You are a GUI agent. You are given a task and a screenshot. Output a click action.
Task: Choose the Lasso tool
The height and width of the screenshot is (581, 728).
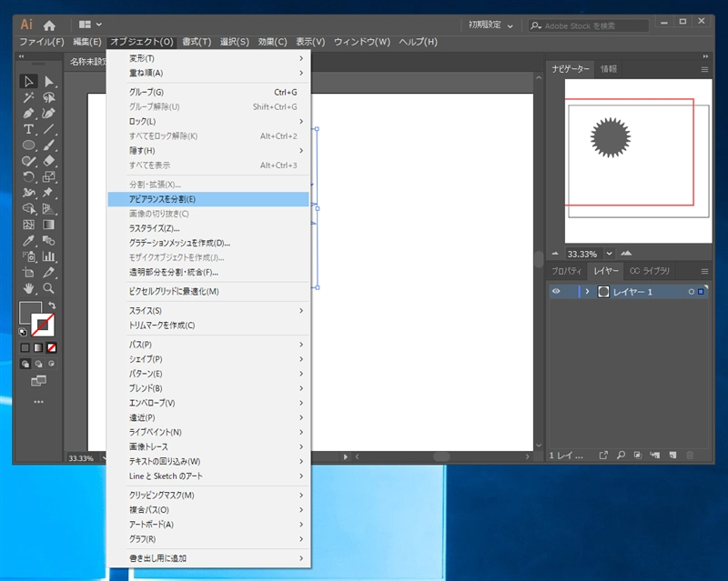pos(49,97)
